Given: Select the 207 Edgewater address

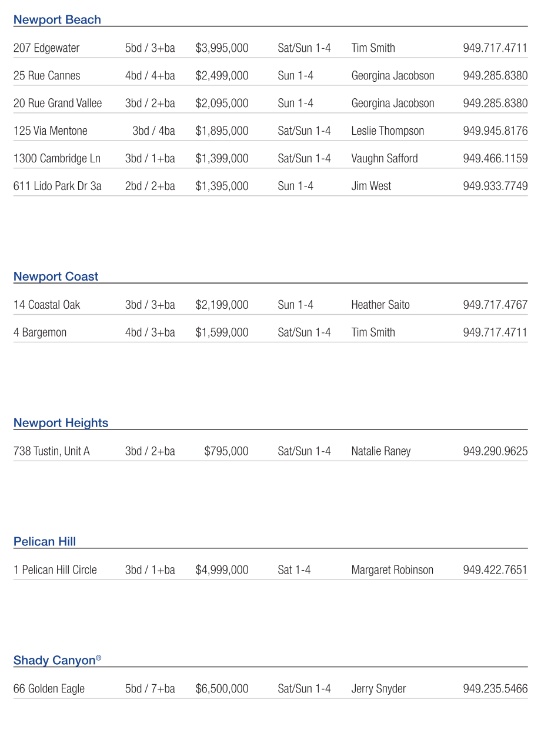Looking at the screenshot, I should pyautogui.click(x=46, y=48).
